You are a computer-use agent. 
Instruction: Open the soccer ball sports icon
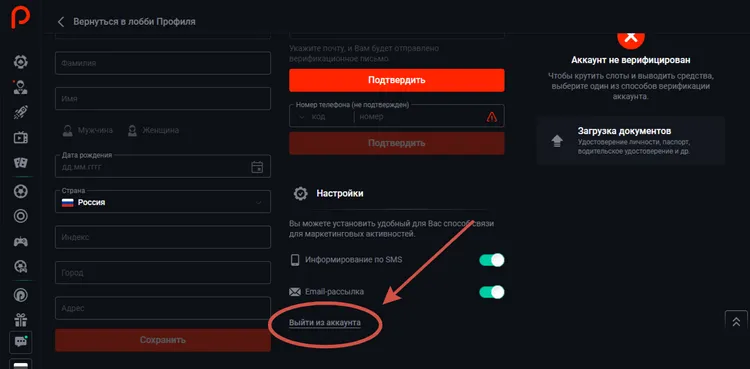coord(21,191)
